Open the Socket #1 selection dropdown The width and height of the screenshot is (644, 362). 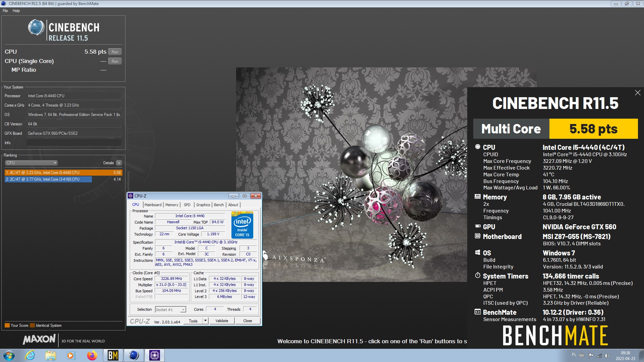point(170,310)
